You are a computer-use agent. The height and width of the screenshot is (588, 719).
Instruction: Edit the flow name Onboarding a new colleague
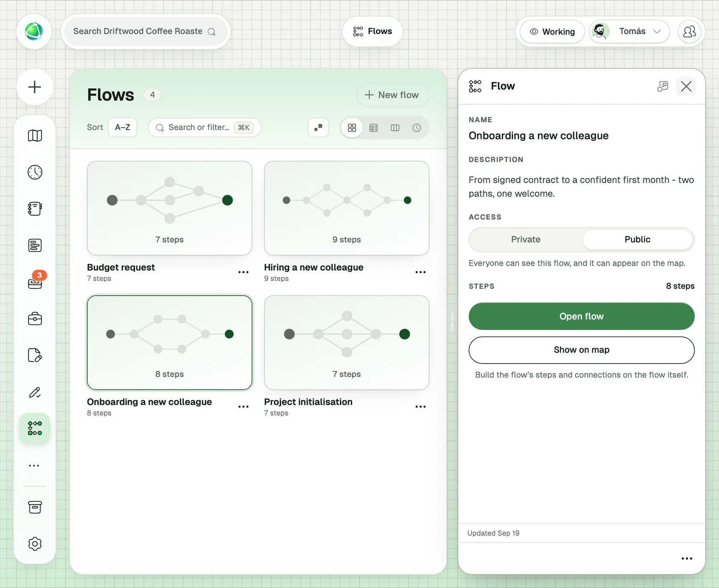coord(538,136)
